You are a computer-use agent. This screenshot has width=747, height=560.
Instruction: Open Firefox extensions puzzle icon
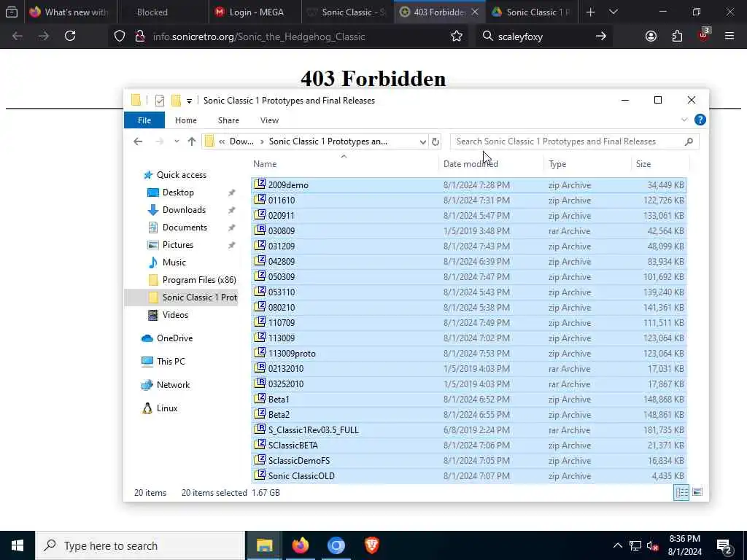point(677,36)
